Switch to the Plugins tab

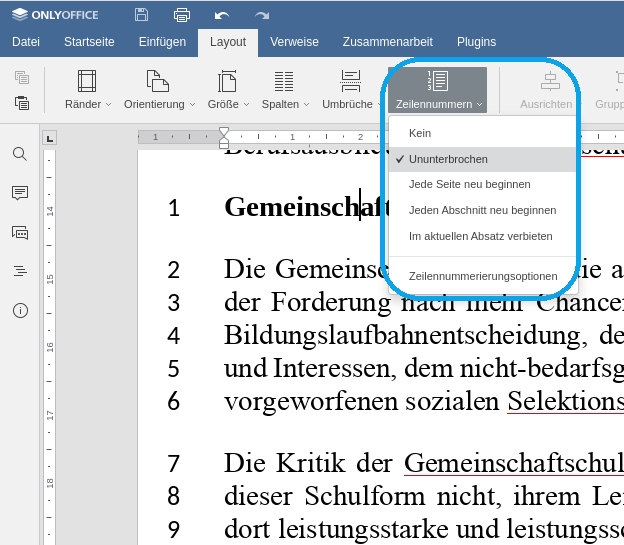(476, 42)
